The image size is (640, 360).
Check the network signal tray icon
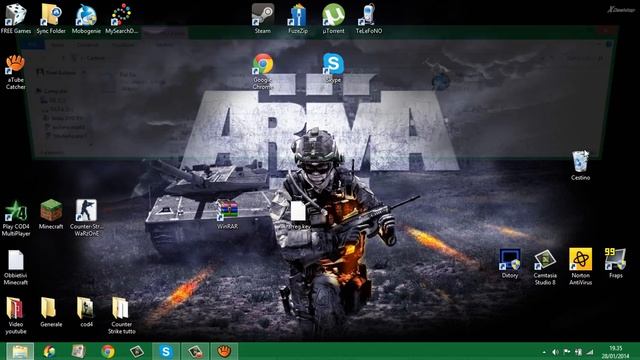coord(590,352)
